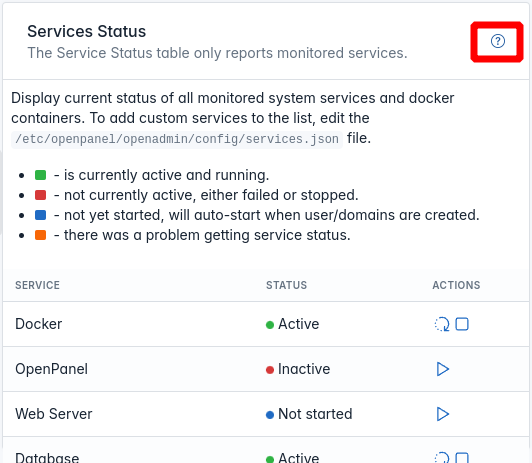Select the OpenPanel service name

(52, 369)
